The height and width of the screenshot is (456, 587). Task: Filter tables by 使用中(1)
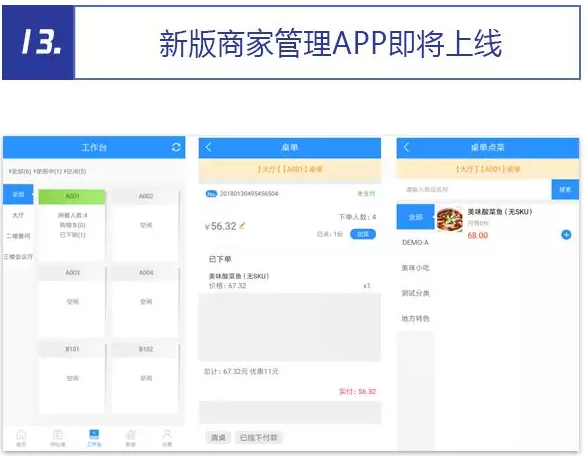click(x=48, y=171)
